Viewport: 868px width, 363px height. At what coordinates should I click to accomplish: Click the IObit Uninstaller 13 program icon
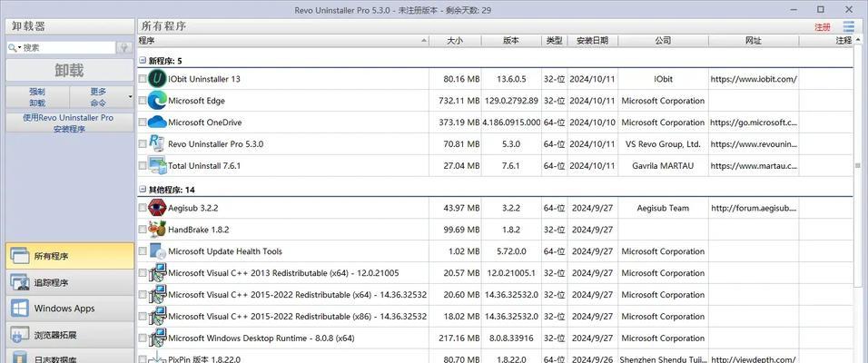pyautogui.click(x=158, y=79)
